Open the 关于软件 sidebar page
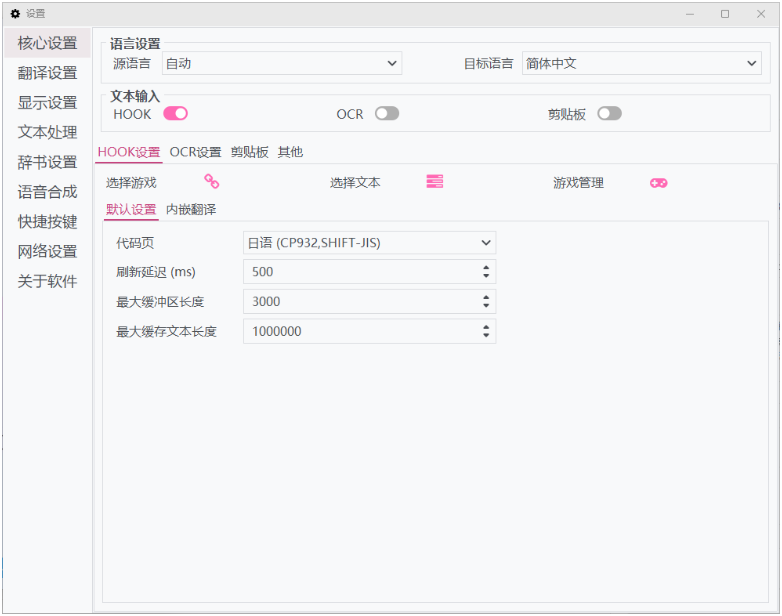 (x=47, y=282)
